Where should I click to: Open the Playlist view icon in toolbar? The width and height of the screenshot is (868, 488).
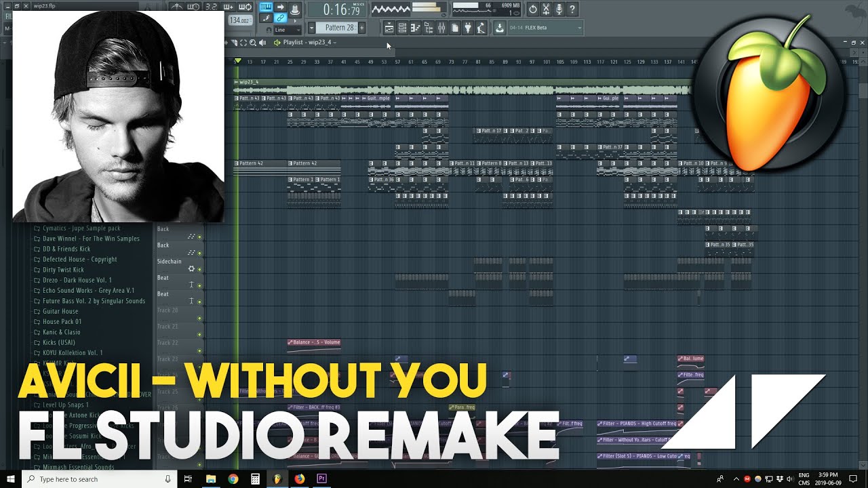click(x=389, y=28)
